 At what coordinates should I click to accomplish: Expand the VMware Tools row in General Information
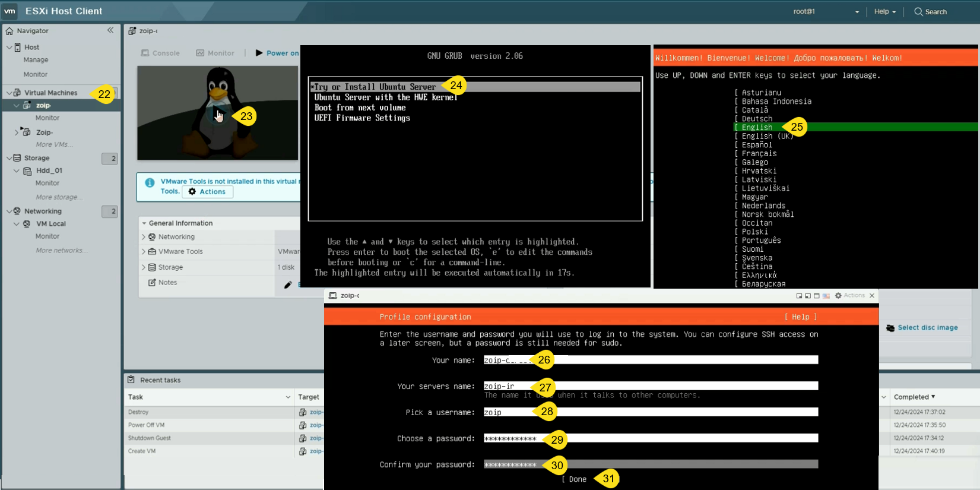click(x=144, y=251)
